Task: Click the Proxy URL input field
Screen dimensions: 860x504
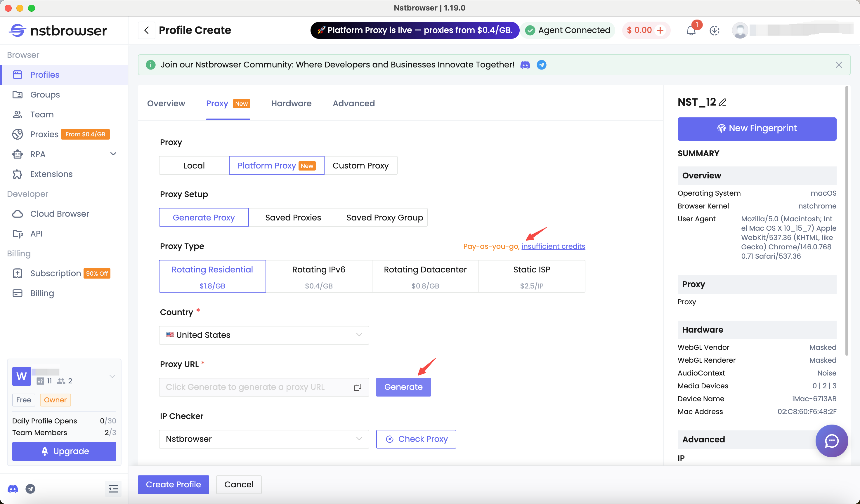Action: coord(256,387)
